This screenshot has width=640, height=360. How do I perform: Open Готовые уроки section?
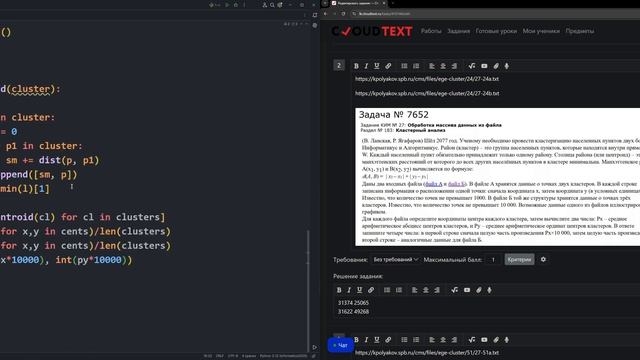pyautogui.click(x=496, y=31)
